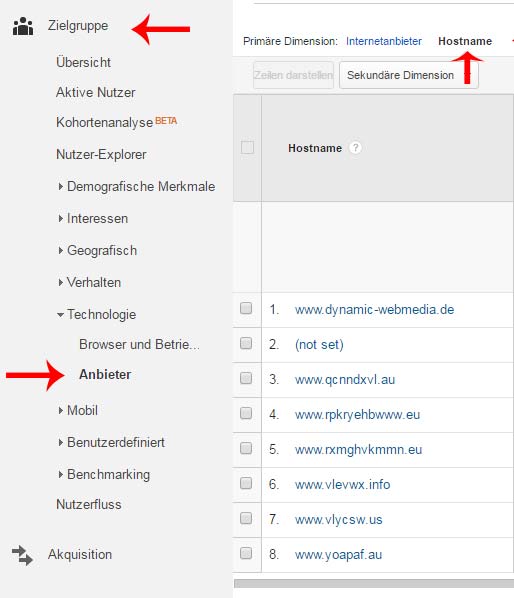Collapse the Technologie section
Viewport: 514px width, 598px height.
pos(60,315)
